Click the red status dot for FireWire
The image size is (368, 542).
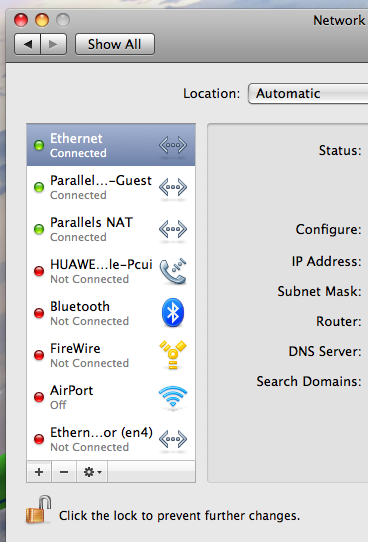[x=39, y=355]
